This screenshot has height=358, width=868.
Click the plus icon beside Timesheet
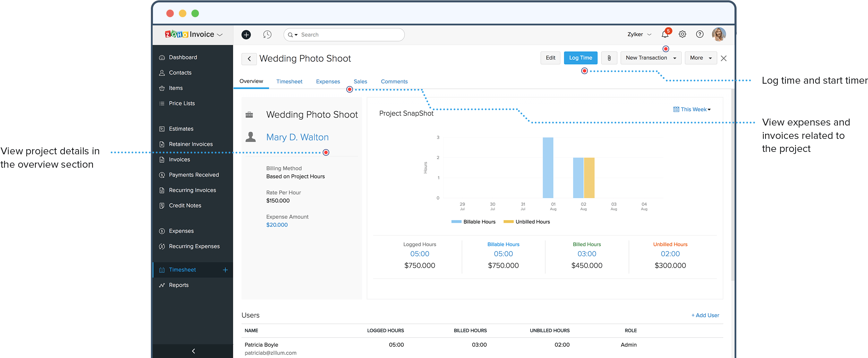point(225,270)
